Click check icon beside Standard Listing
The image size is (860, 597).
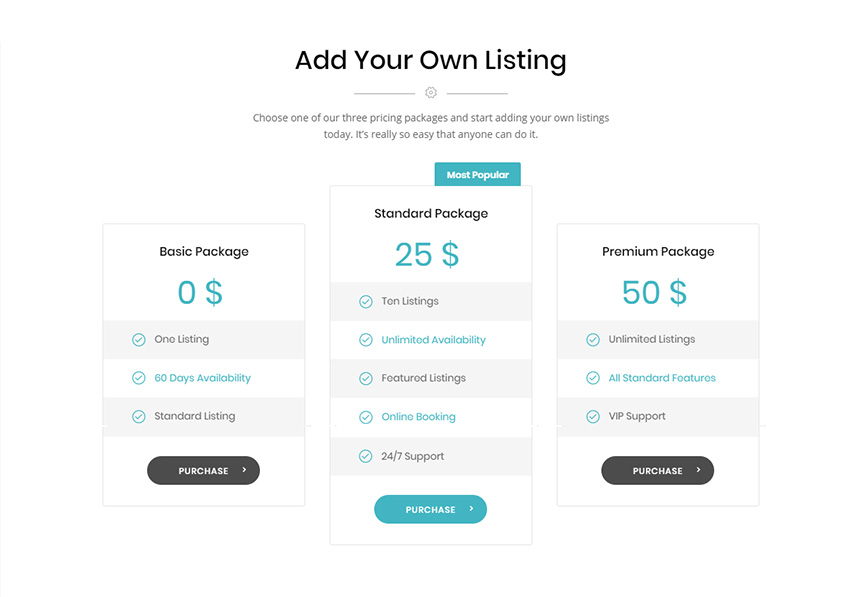[139, 417]
